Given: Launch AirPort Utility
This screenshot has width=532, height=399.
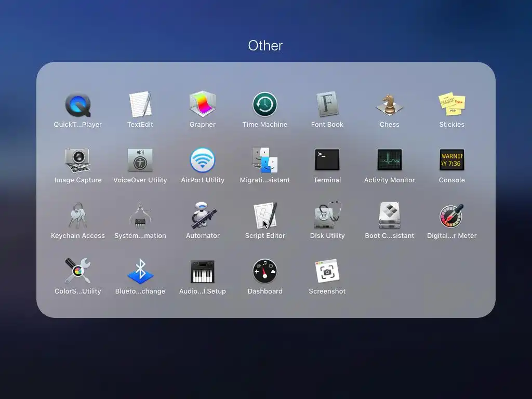Looking at the screenshot, I should tap(203, 160).
